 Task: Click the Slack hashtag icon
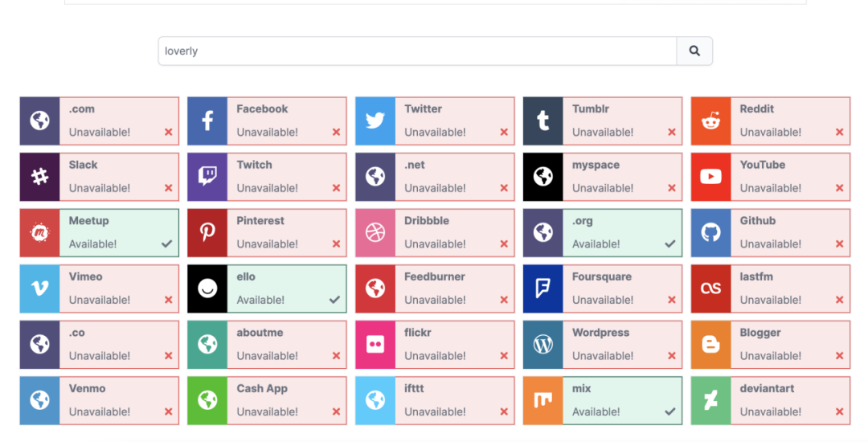39,177
